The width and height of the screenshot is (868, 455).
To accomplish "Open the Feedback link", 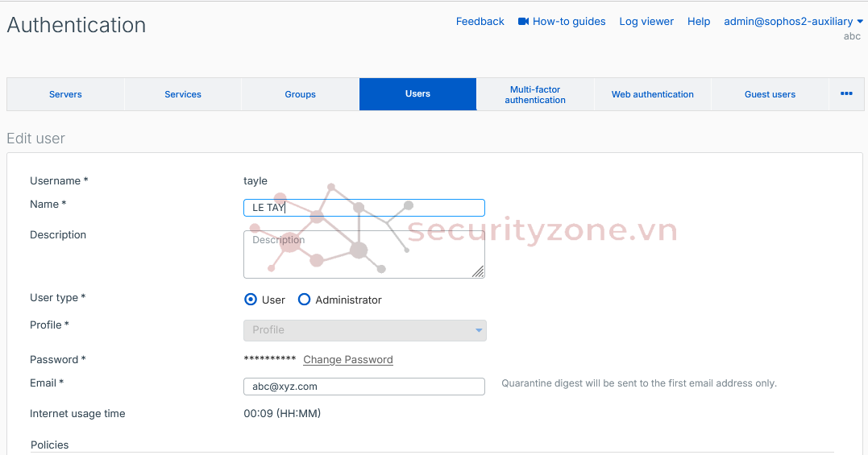I will [480, 22].
